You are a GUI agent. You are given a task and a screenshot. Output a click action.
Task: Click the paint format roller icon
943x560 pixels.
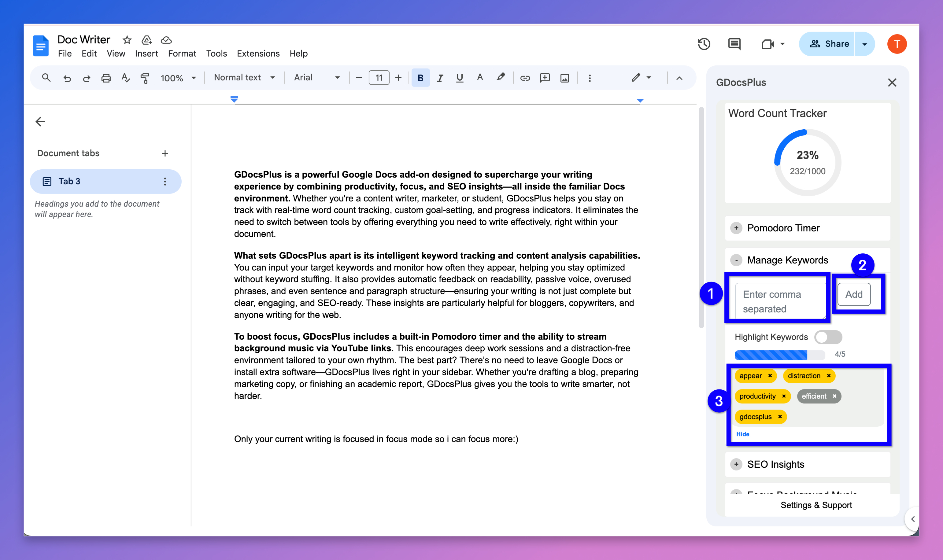click(x=145, y=78)
